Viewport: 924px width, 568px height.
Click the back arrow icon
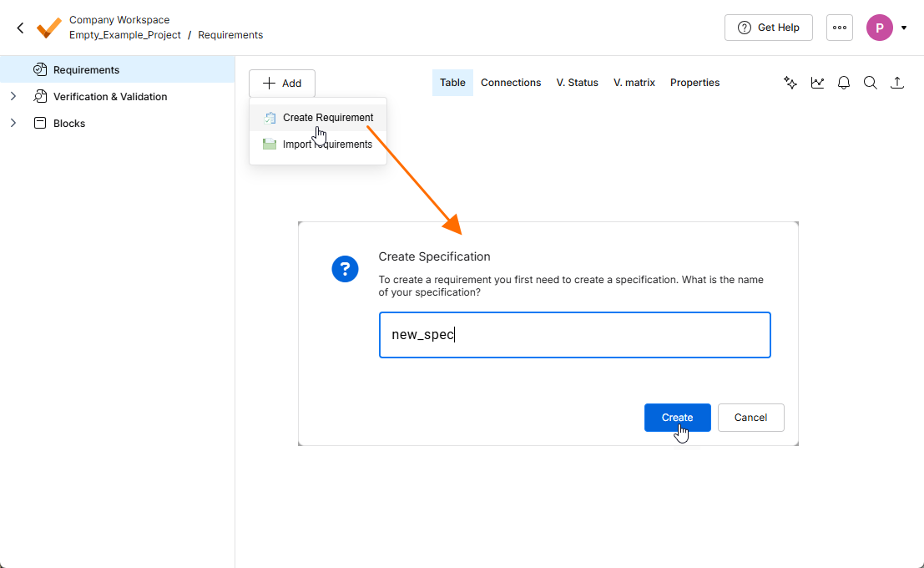click(x=21, y=28)
